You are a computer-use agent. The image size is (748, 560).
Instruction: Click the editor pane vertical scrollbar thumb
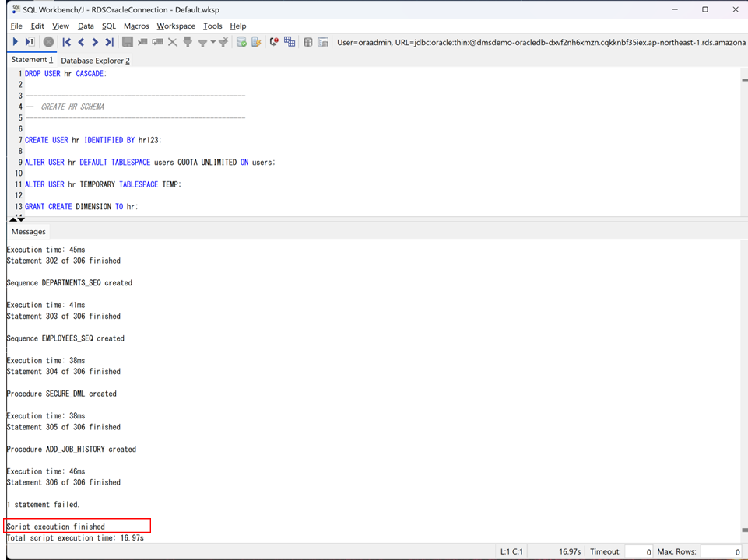(x=745, y=80)
